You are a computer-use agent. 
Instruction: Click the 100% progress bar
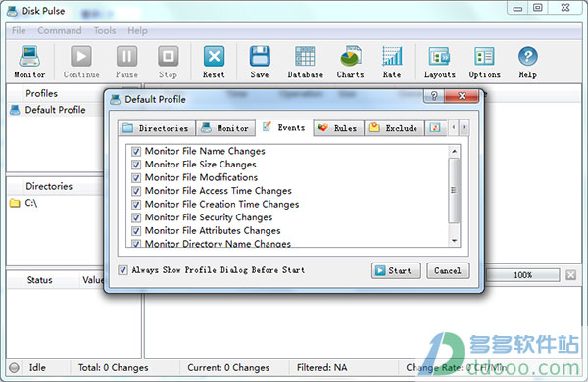pyautogui.click(x=522, y=275)
